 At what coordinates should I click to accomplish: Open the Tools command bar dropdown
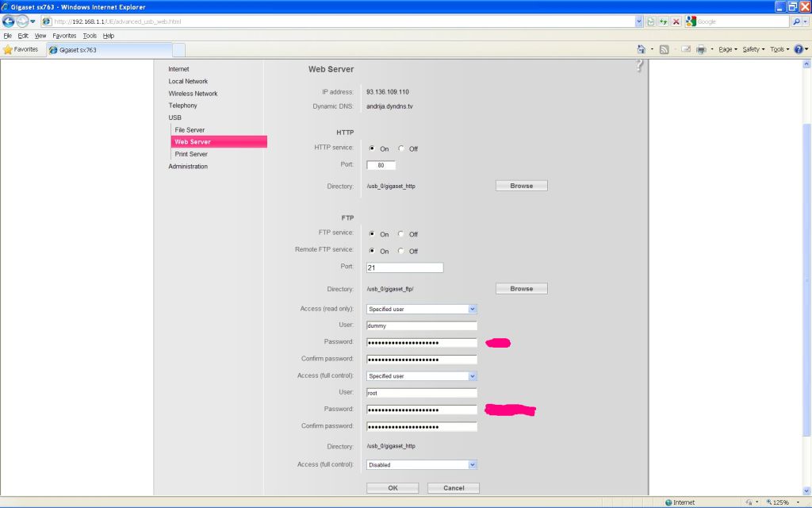pos(779,49)
